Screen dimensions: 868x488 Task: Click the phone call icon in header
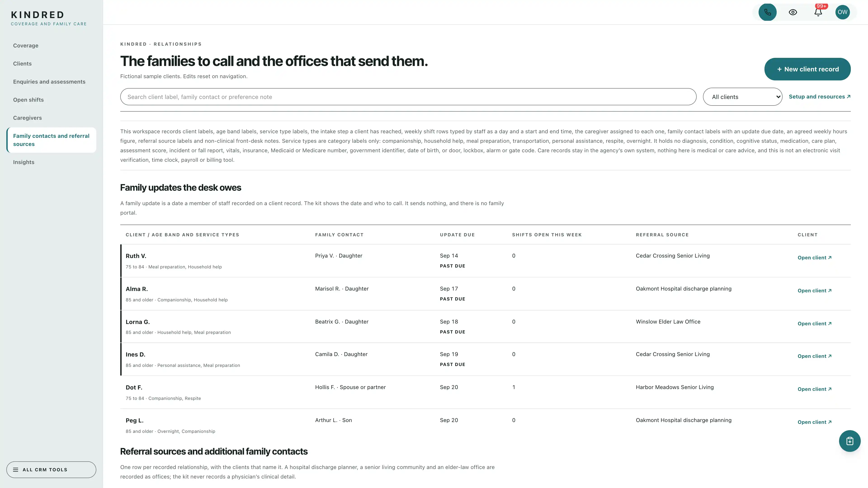tap(767, 12)
